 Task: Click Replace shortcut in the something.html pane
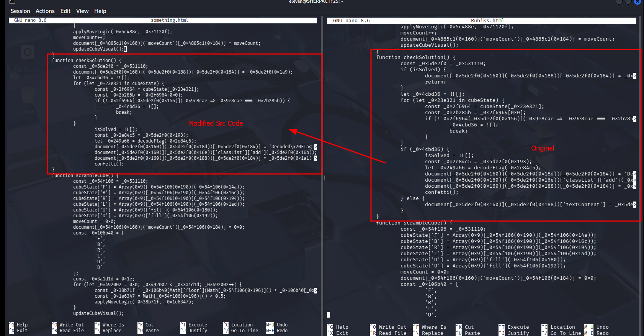click(108, 331)
